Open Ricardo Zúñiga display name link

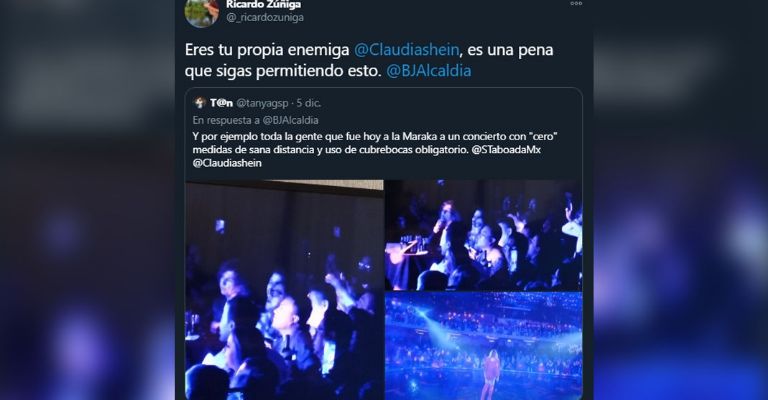[264, 4]
